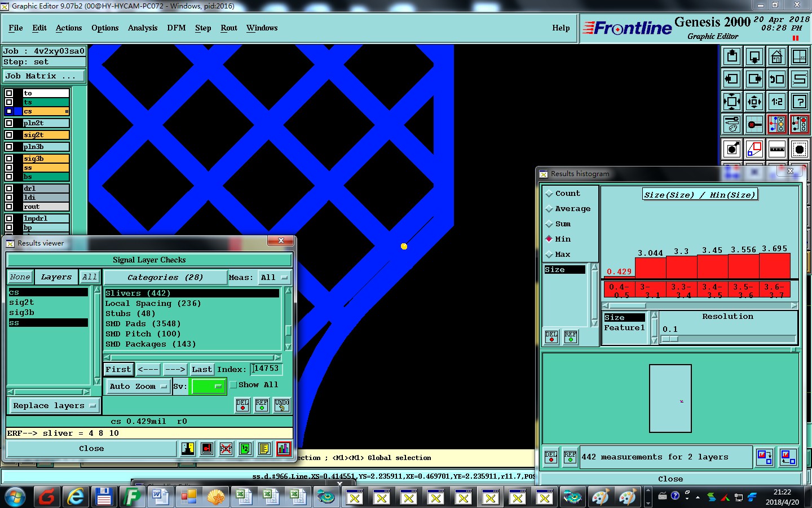Screen dimensions: 812x508
Task: Select the Average radio option in histogram
Action: click(x=549, y=209)
